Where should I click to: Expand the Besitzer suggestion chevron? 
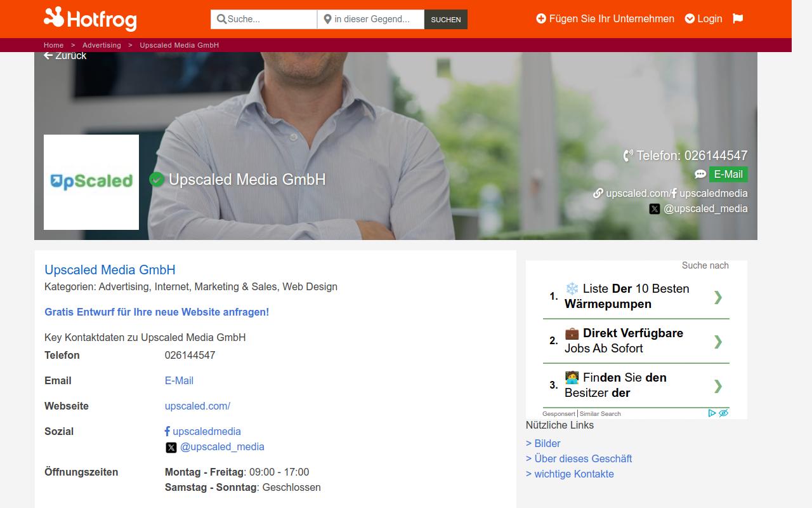click(718, 386)
